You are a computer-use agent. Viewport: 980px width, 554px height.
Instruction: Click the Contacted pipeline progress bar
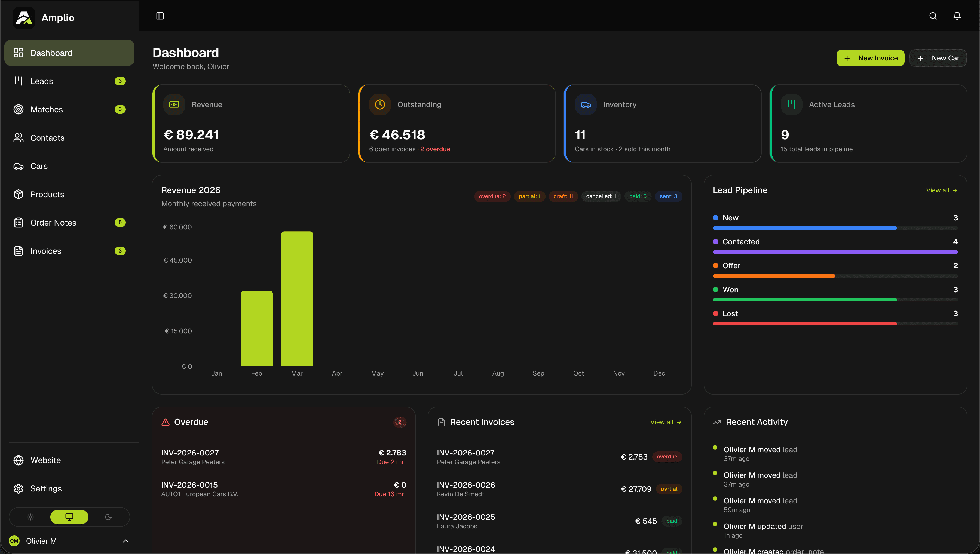pos(835,251)
